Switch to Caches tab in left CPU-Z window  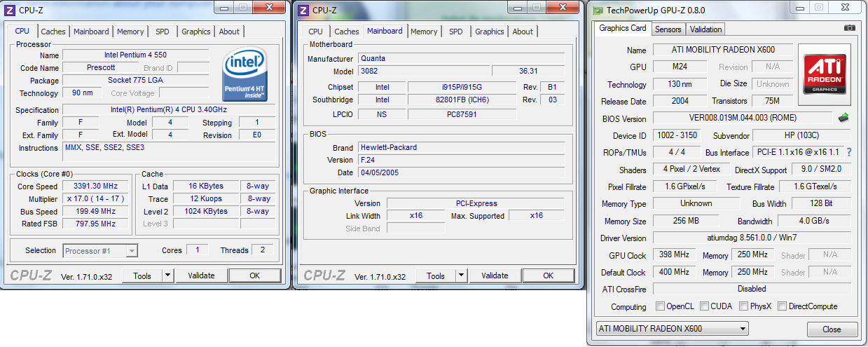pyautogui.click(x=53, y=32)
